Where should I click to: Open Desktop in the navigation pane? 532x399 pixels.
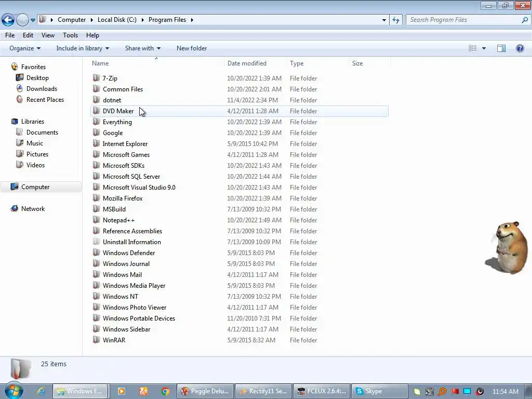click(37, 78)
